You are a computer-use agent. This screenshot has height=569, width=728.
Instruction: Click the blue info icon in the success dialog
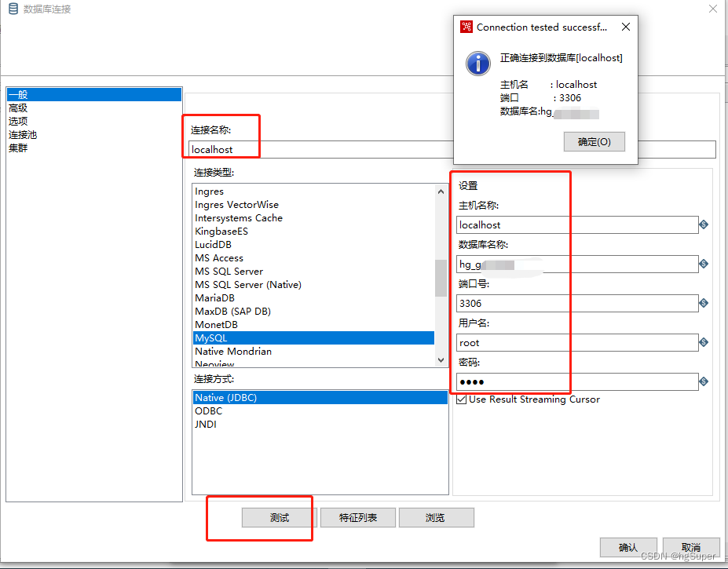click(x=478, y=64)
